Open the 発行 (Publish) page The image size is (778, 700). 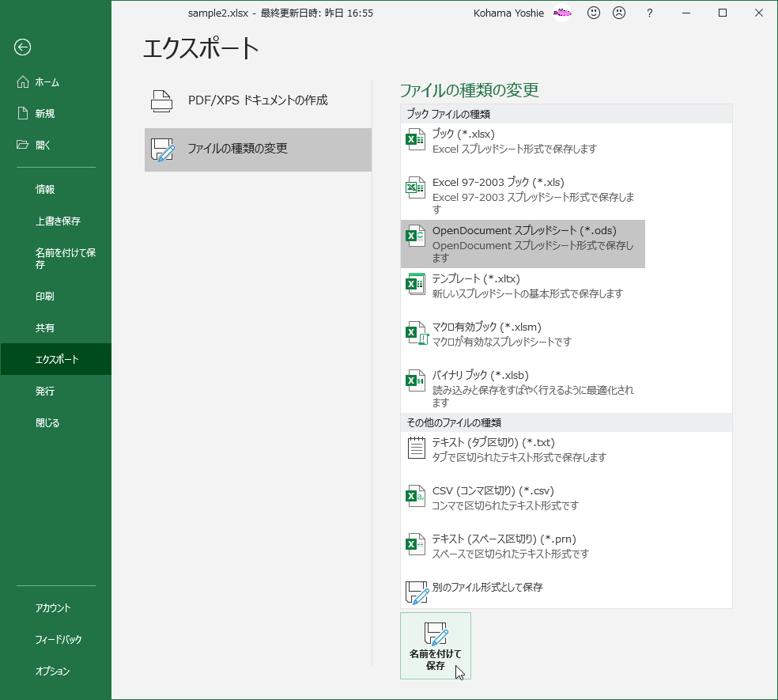pyautogui.click(x=55, y=392)
